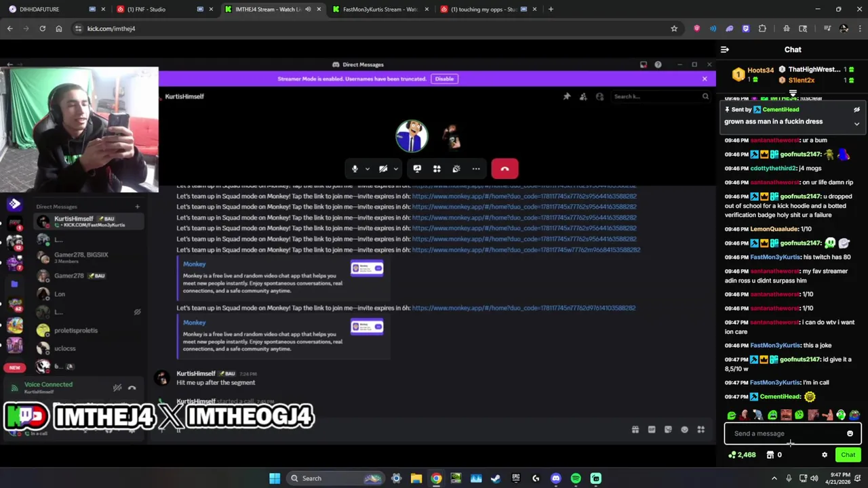This screenshot has width=868, height=488.
Task: Hide pinned message in Kick chat
Action: [856, 110]
